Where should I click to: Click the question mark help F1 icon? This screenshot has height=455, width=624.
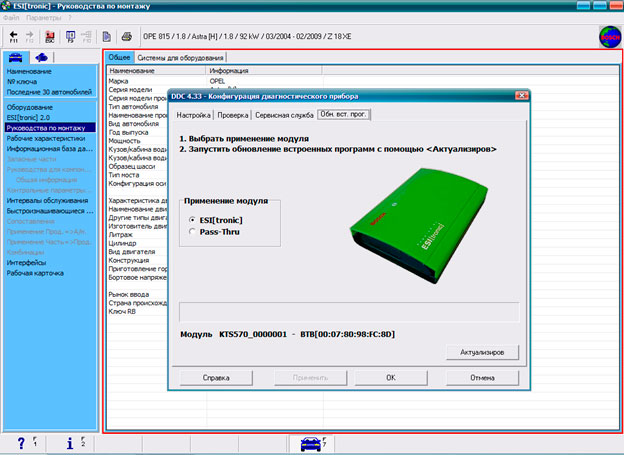[22, 443]
